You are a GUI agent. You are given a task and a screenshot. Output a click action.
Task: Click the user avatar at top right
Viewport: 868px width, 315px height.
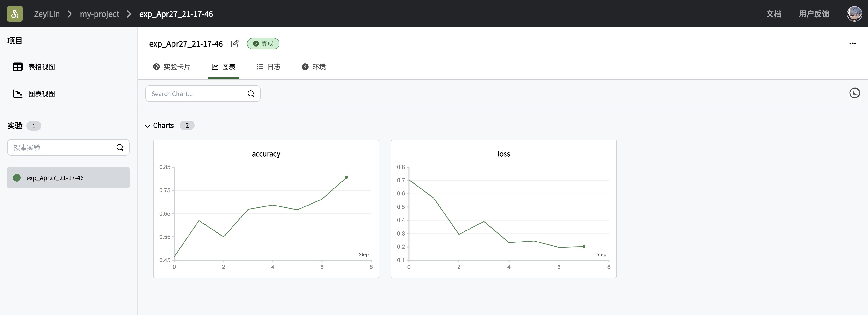tap(854, 14)
